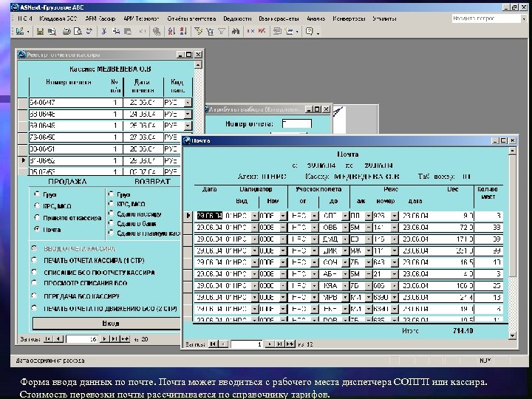532x399 pixels.
Task: Click the Undo arrow icon
Action: 143,32
